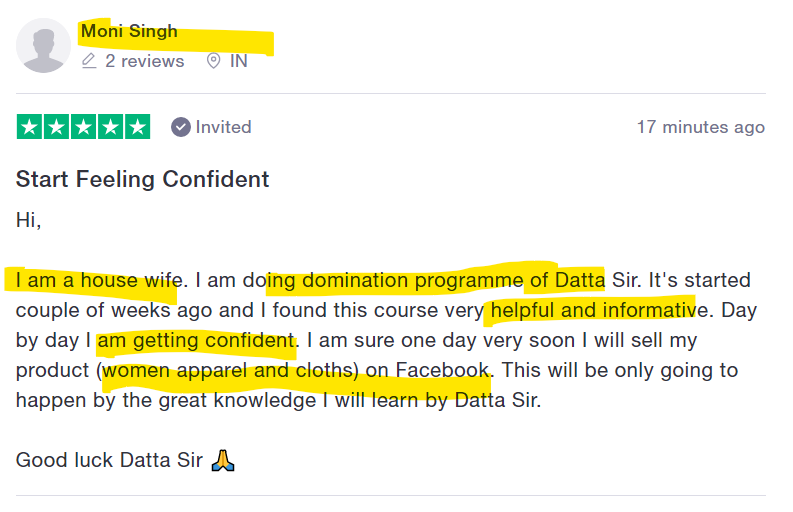793x512 pixels.
Task: Click the first green star
Action: click(29, 126)
